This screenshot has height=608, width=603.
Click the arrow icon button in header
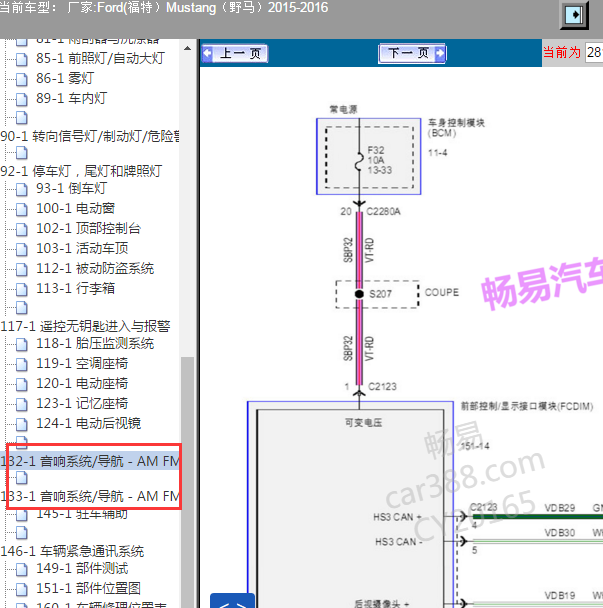point(574,15)
